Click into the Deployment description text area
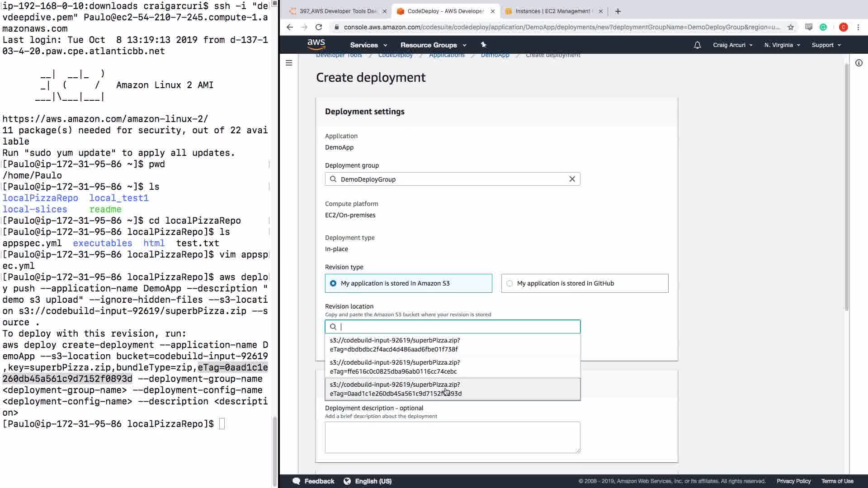 pyautogui.click(x=452, y=437)
